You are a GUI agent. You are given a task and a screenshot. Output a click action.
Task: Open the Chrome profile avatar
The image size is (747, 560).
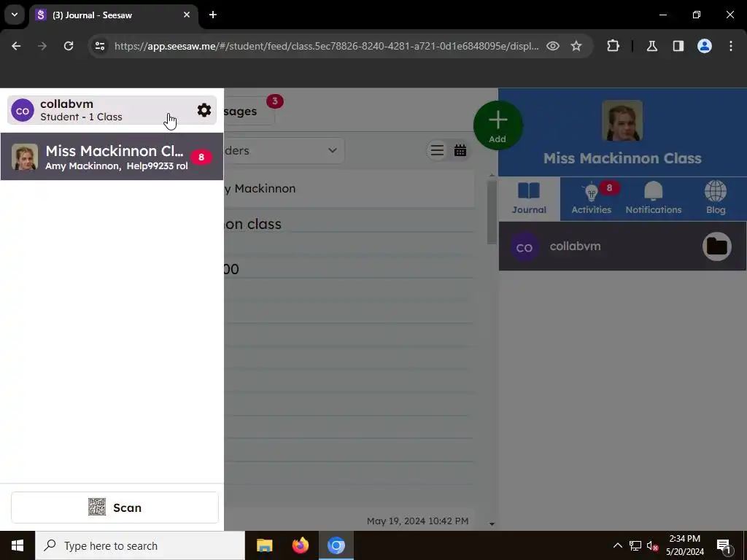[704, 46]
